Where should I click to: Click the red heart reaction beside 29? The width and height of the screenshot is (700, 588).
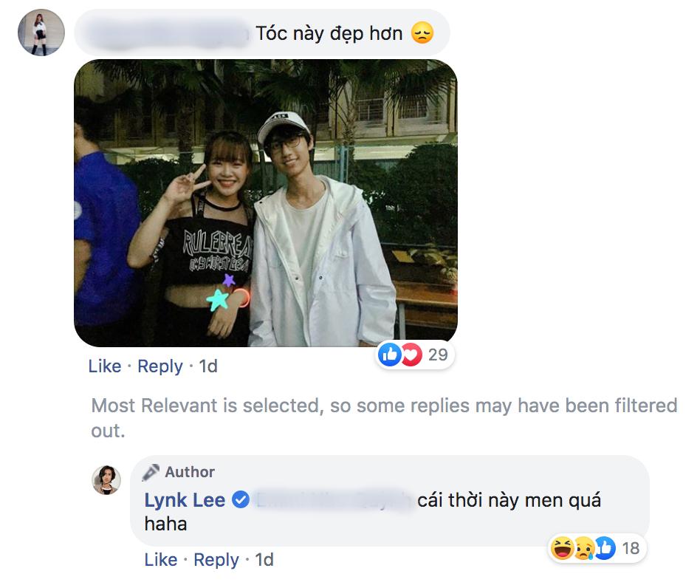tap(410, 355)
